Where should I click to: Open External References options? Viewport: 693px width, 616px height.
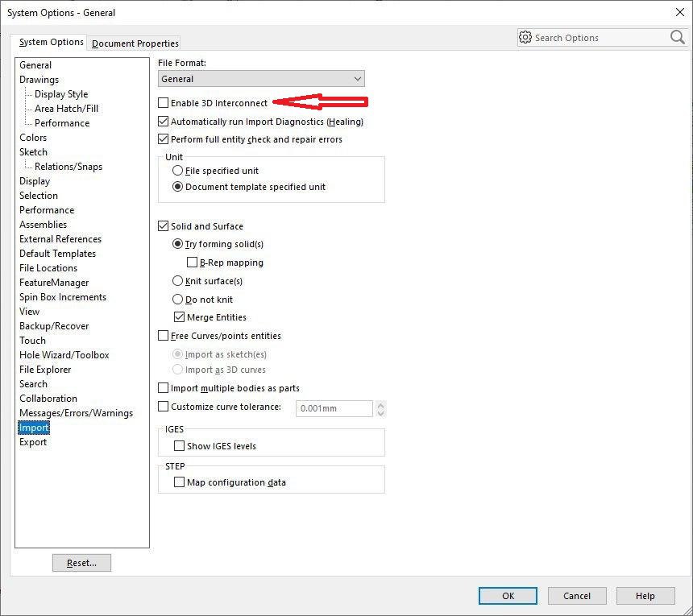pos(60,239)
